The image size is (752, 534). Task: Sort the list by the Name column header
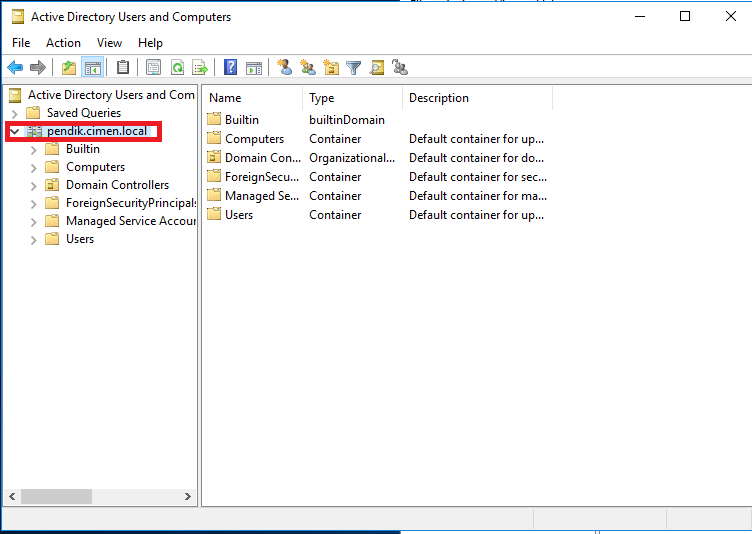[253, 98]
